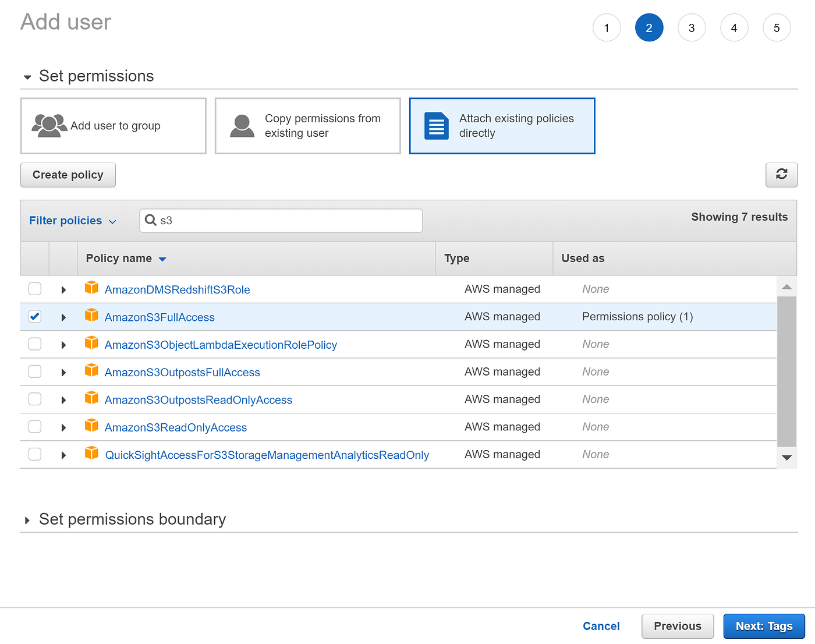Go to wizard step 3
Viewport: 815px width, 644px height.
click(x=692, y=27)
